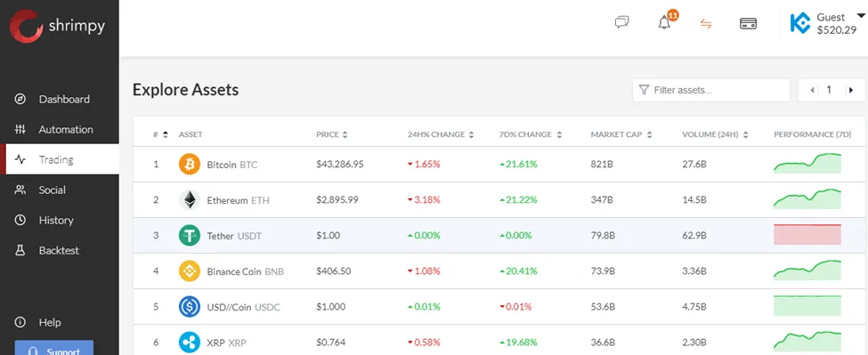The width and height of the screenshot is (868, 355).
Task: Click the Dashboard compass icon
Action: click(20, 99)
